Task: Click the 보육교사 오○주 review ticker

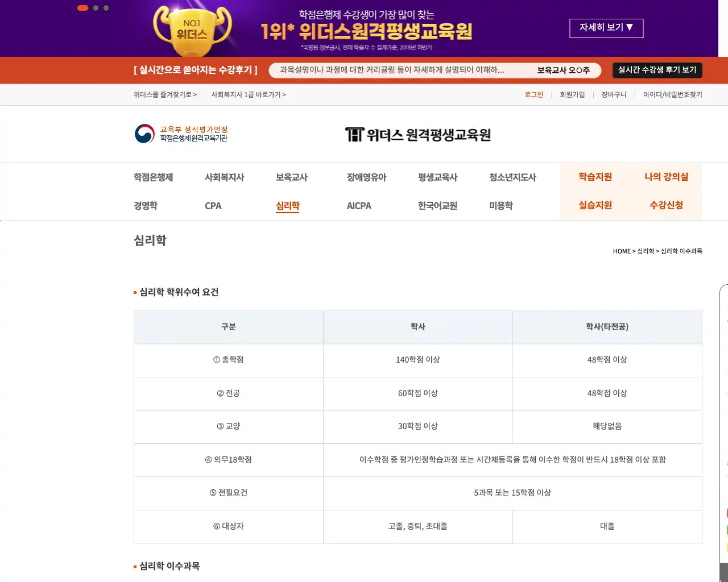Action: (x=564, y=70)
